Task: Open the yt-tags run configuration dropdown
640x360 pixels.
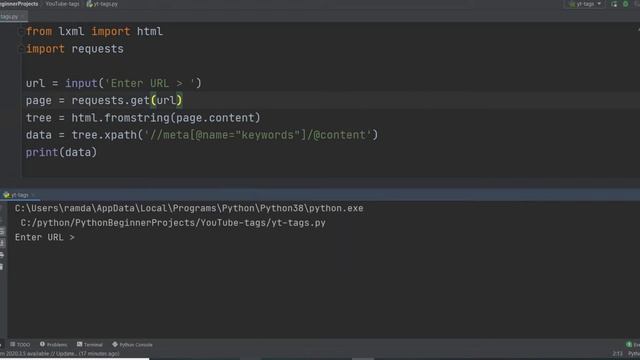Action: coord(585,4)
